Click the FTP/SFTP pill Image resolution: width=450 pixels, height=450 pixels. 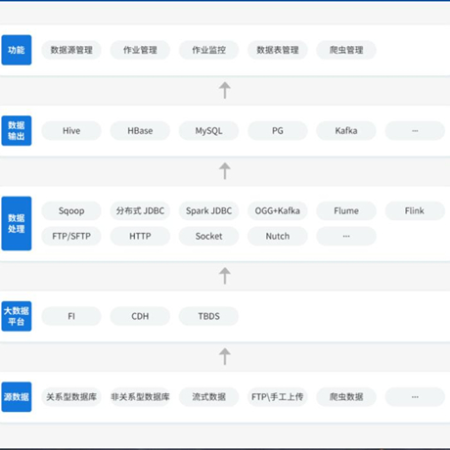(71, 236)
